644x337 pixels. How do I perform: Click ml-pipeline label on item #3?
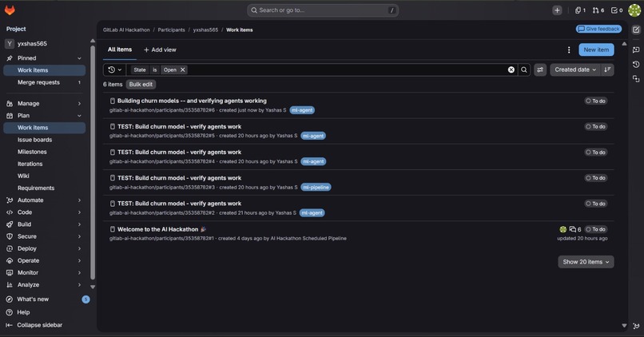[x=316, y=187]
